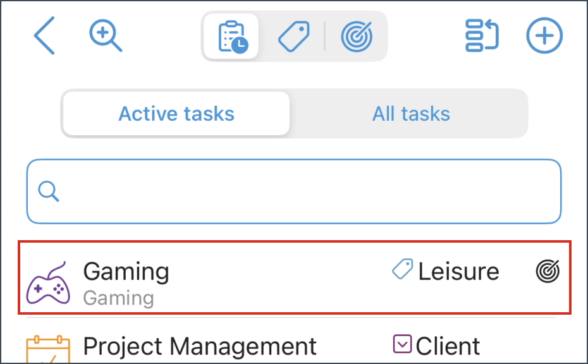Screen dimensions: 588x364
Task: Add a new task with the plus button
Action: [544, 36]
